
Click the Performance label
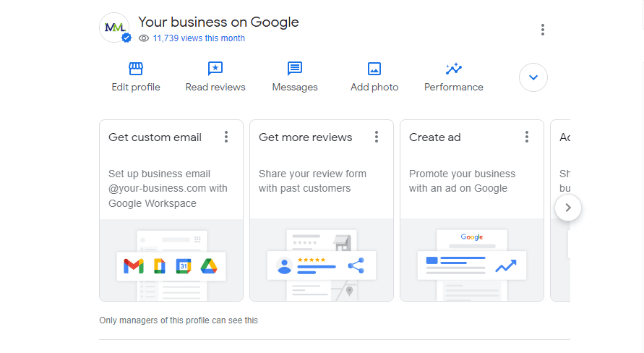[454, 87]
